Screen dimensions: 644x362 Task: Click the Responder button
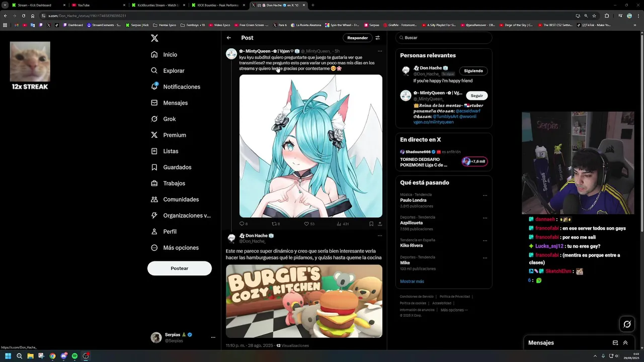pos(358,38)
